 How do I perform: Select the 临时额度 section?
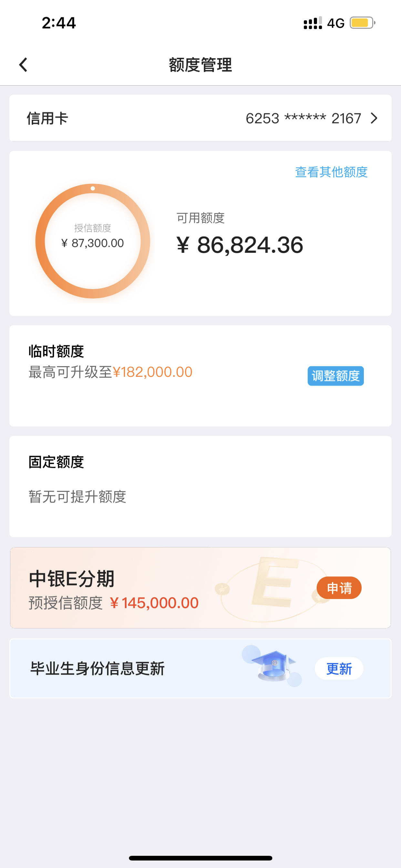pos(200,376)
